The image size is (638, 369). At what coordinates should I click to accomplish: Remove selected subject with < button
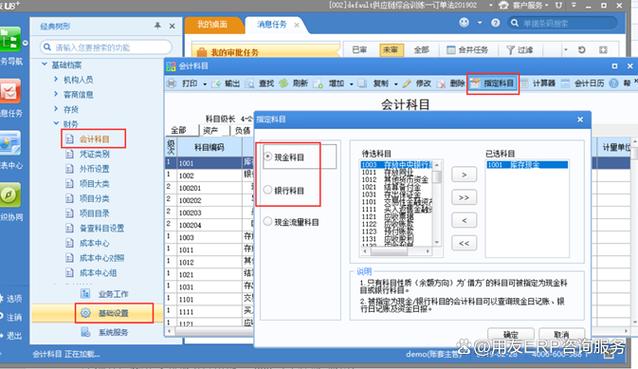464,220
